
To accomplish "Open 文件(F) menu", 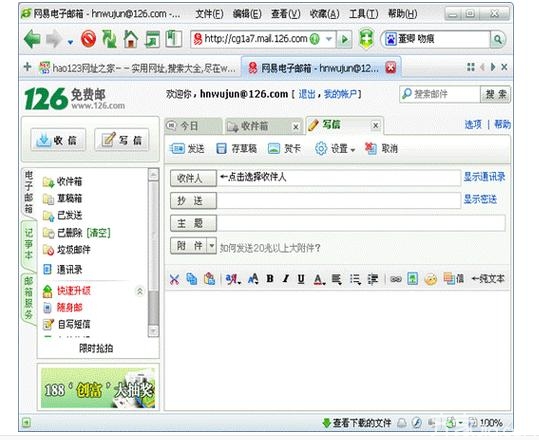I will pos(209,14).
